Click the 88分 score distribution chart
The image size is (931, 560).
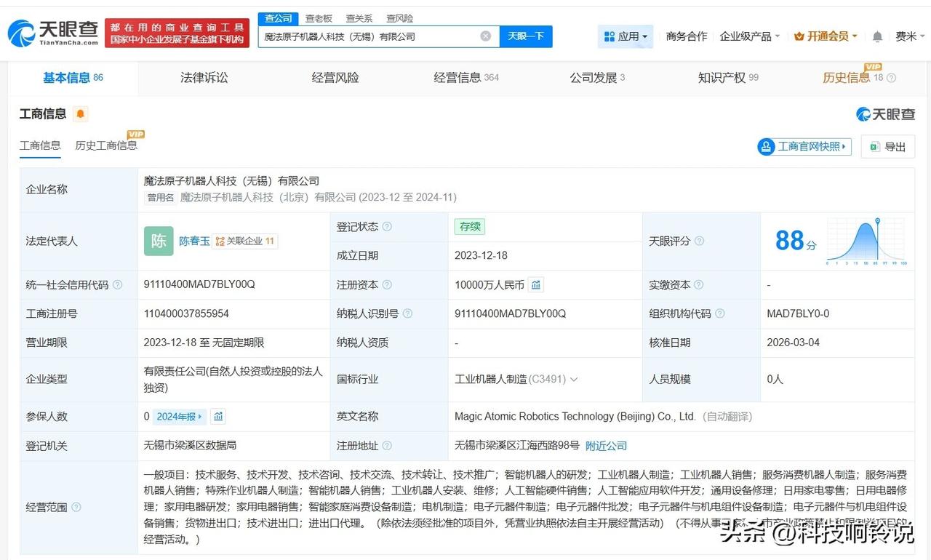pyautogui.click(x=866, y=241)
